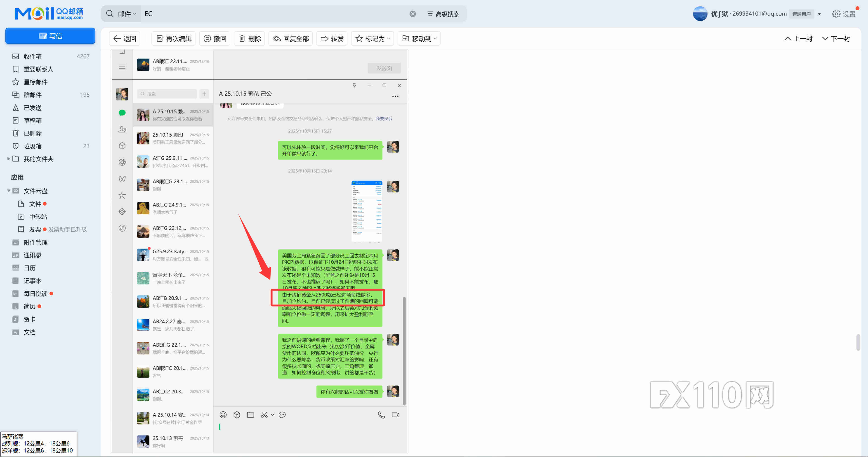Click 撤回 to recall the email
The height and width of the screenshot is (457, 868).
[215, 39]
